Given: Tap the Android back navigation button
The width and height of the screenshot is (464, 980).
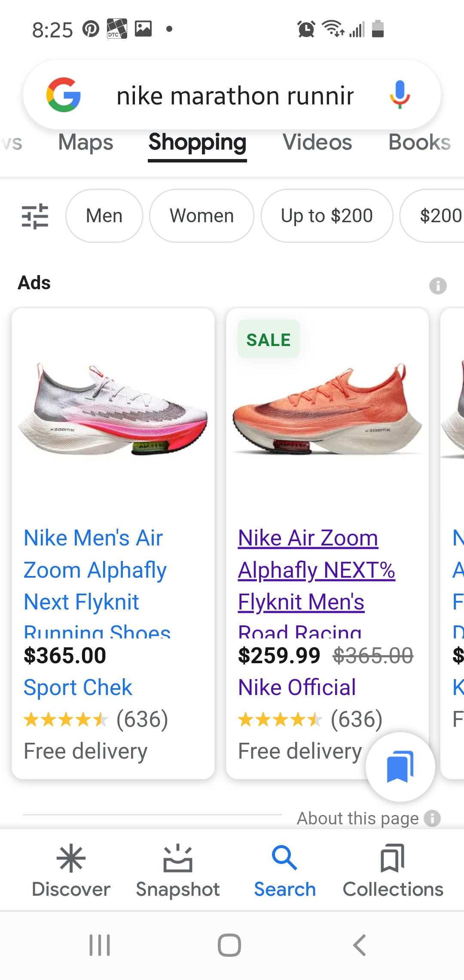Looking at the screenshot, I should pos(360,945).
